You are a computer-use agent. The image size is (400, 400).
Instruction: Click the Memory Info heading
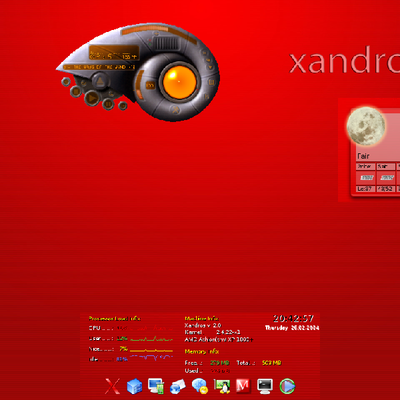tap(202, 352)
